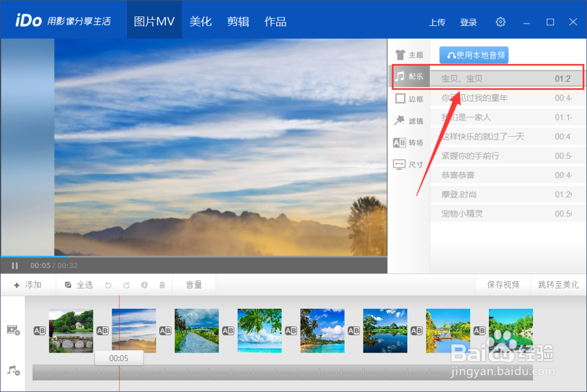Select song 恭喜恭喜
Viewport: 587px width, 392px height.
[x=508, y=175]
